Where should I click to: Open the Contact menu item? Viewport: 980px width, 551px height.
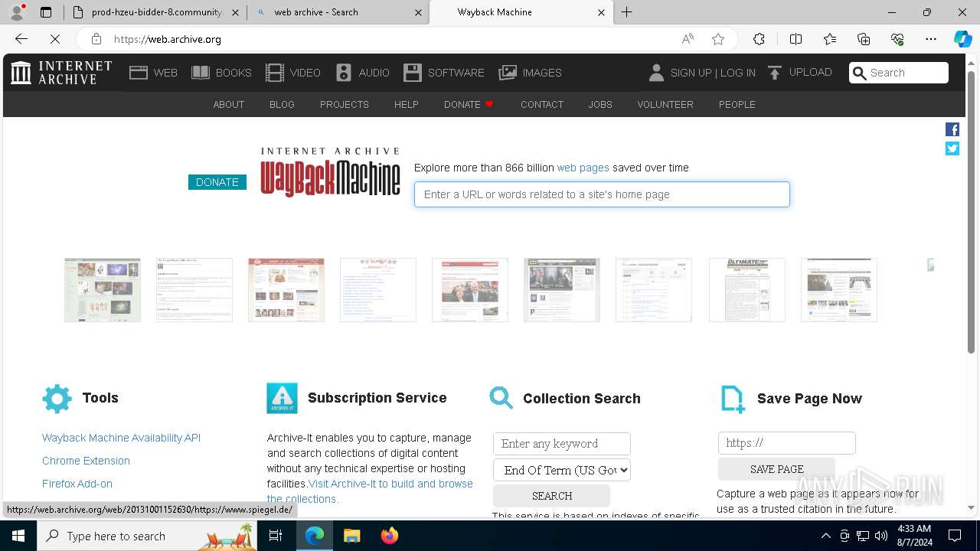point(542,104)
